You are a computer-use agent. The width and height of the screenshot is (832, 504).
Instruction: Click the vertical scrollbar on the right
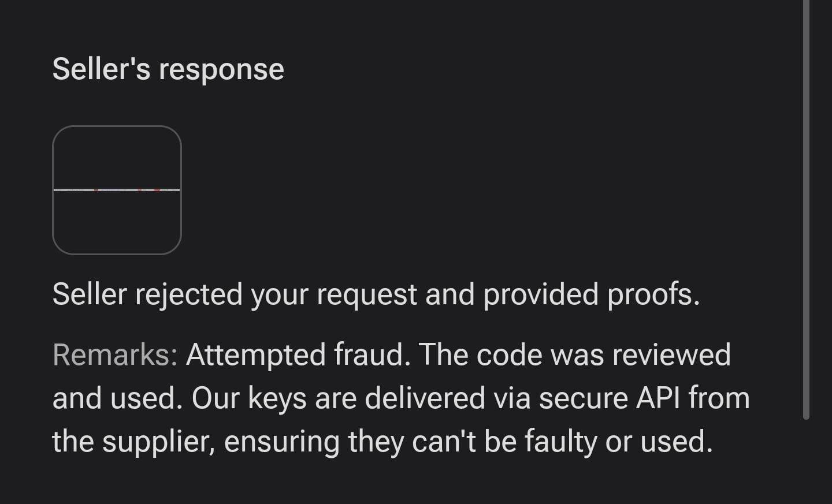click(x=806, y=208)
